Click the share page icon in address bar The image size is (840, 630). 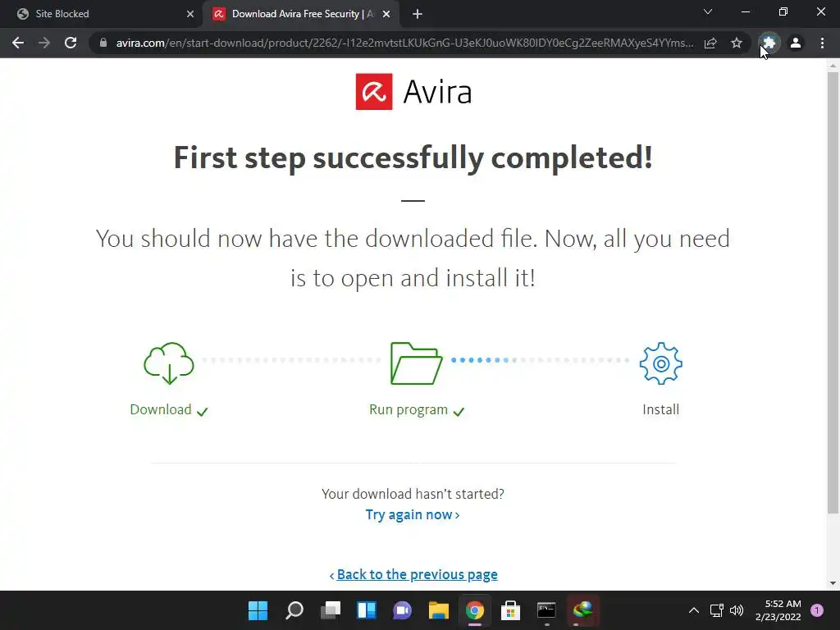(710, 43)
